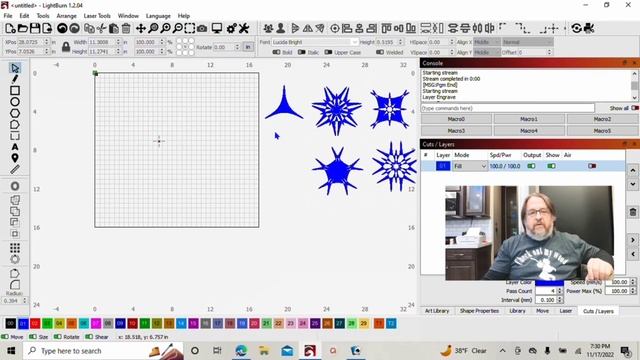Viewport: 640px width, 360px height.
Task: Pick the black 00 color swatch
Action: click(11, 323)
